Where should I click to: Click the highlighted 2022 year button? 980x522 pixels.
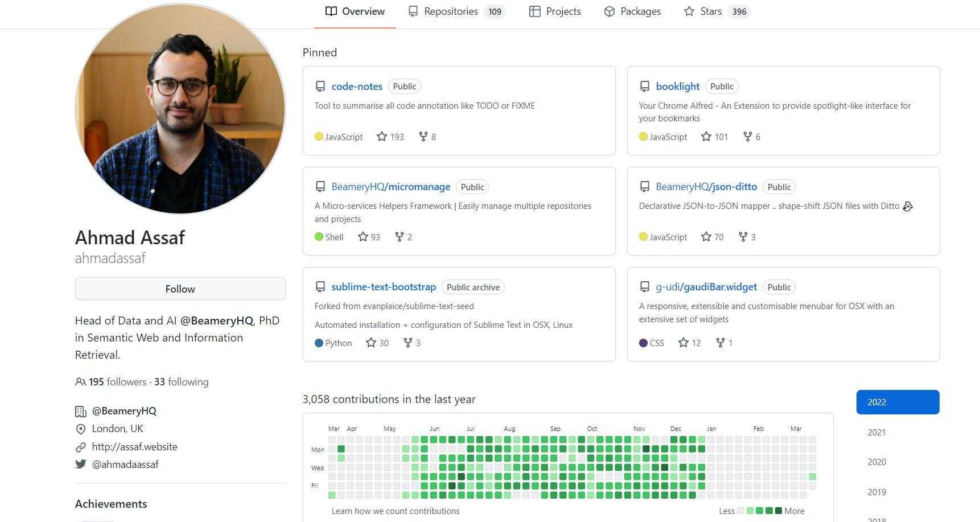click(x=897, y=402)
